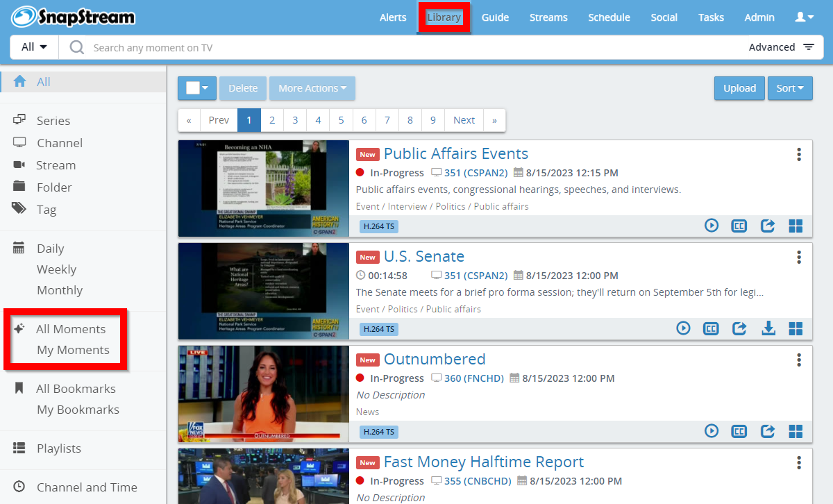This screenshot has width=833, height=504.
Task: Browse library by Folder
Action: 54,187
